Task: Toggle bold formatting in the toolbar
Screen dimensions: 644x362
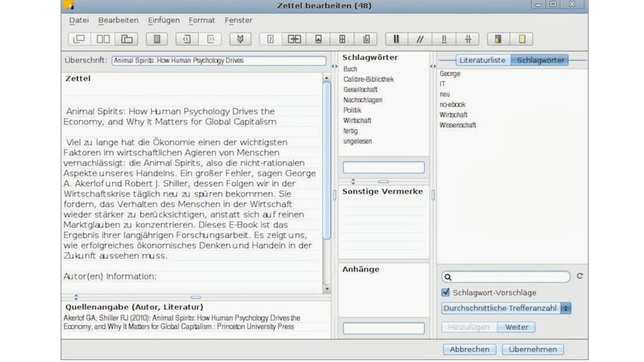Action: (396, 39)
